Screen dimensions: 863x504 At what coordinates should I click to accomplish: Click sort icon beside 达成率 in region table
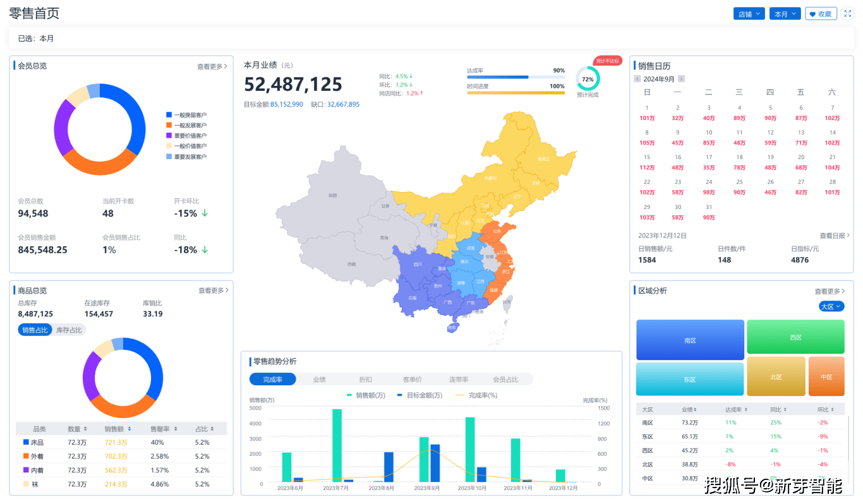(745, 410)
